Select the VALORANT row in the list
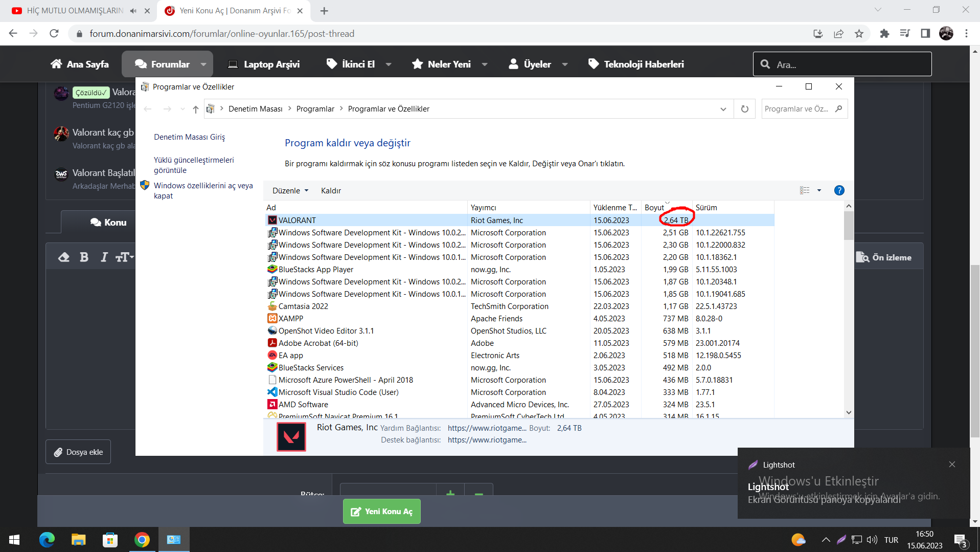 pos(520,220)
